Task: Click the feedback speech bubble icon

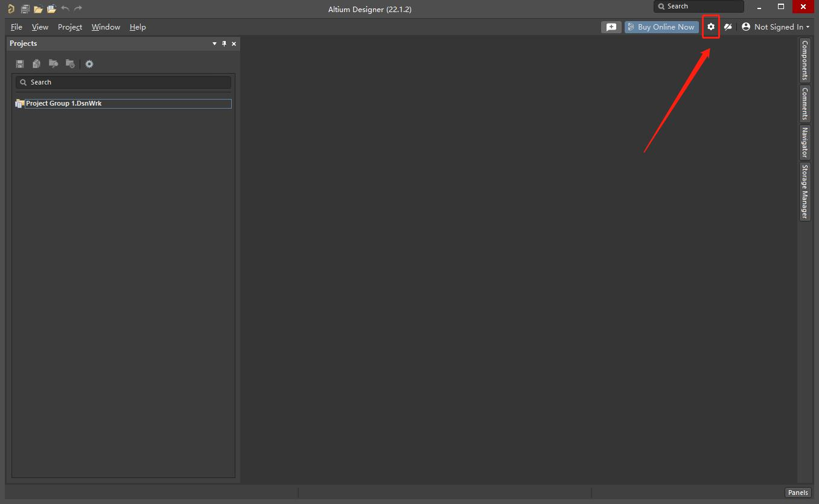Action: [x=611, y=27]
